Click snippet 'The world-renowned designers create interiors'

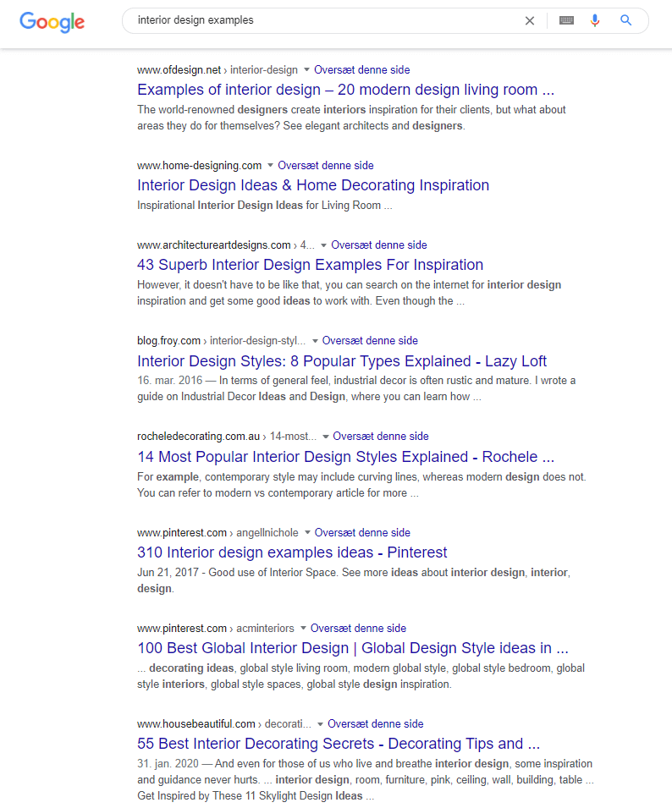coord(351,118)
